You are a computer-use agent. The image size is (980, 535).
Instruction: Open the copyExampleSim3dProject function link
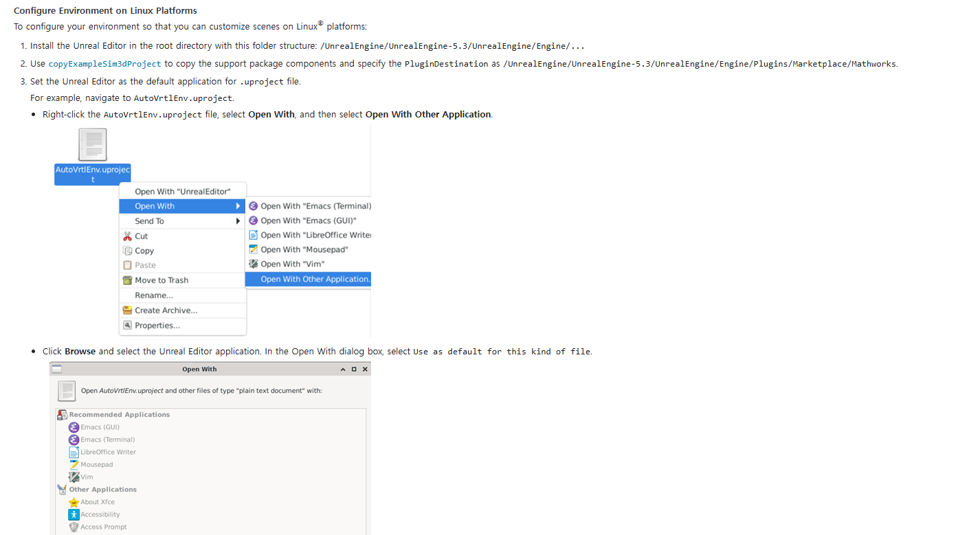coord(104,64)
